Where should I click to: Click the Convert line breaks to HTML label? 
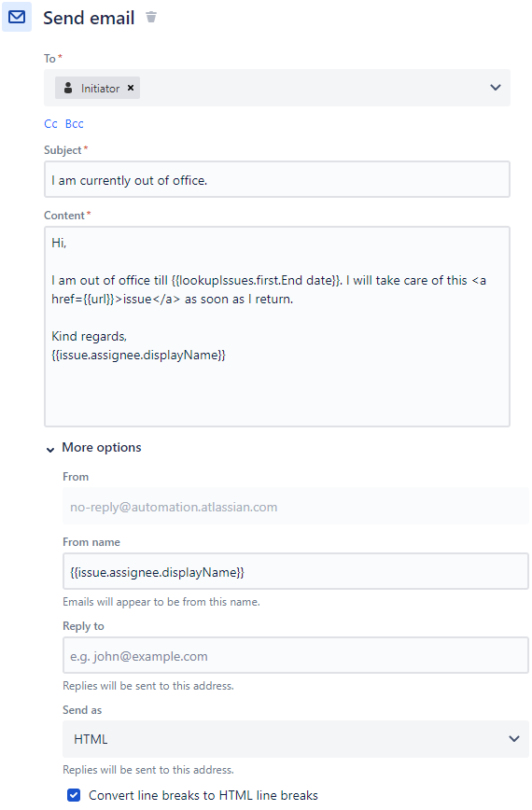click(x=203, y=795)
